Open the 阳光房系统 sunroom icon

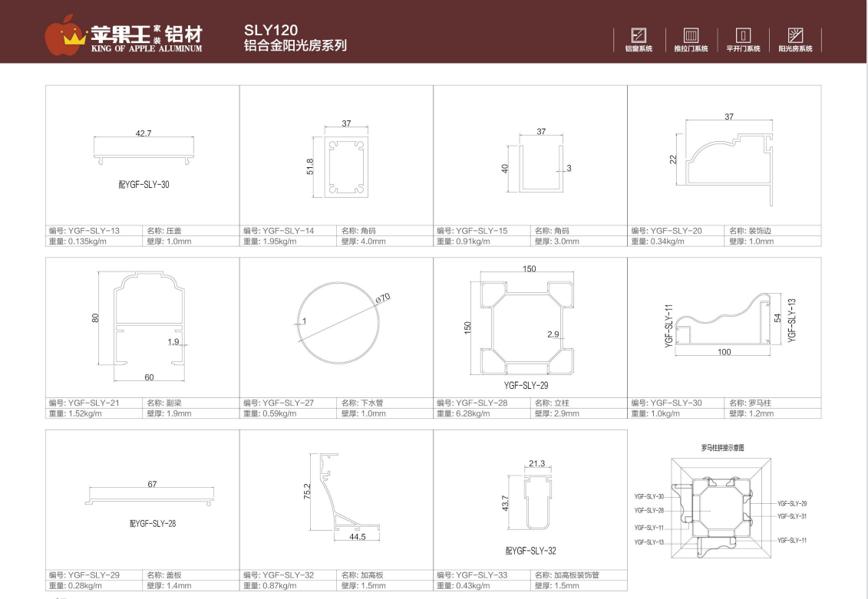795,35
